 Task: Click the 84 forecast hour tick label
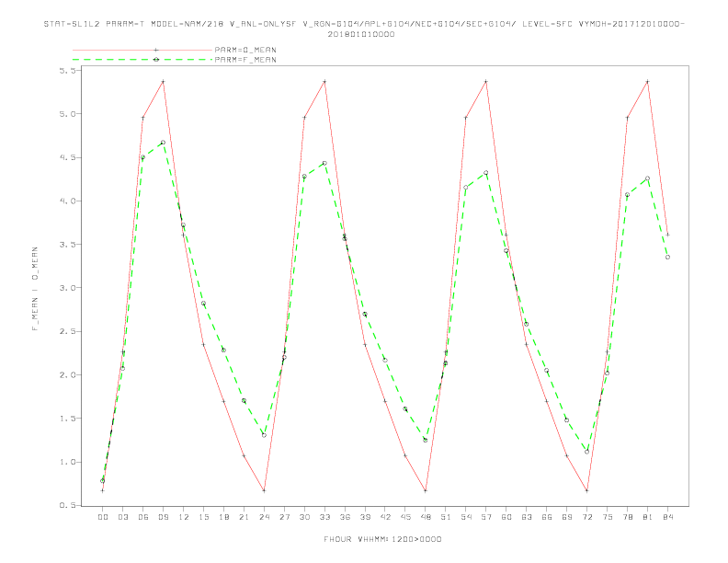pos(667,517)
